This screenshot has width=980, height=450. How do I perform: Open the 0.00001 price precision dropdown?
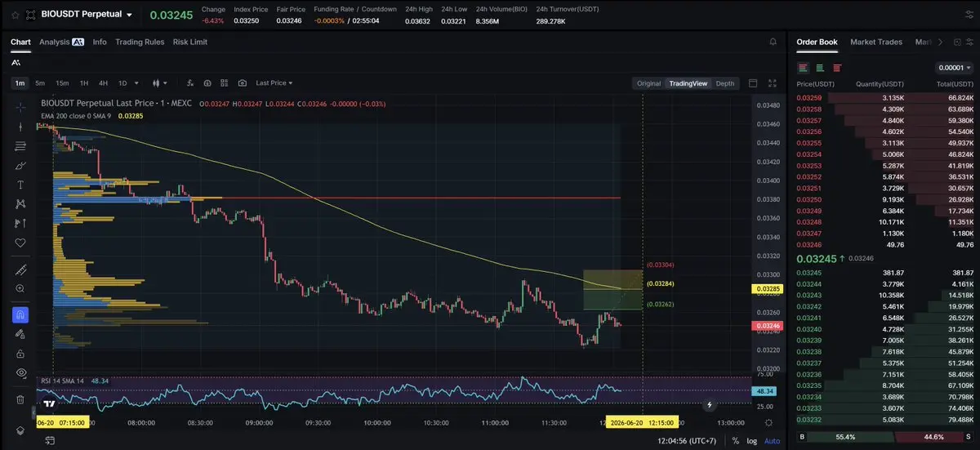tap(953, 68)
